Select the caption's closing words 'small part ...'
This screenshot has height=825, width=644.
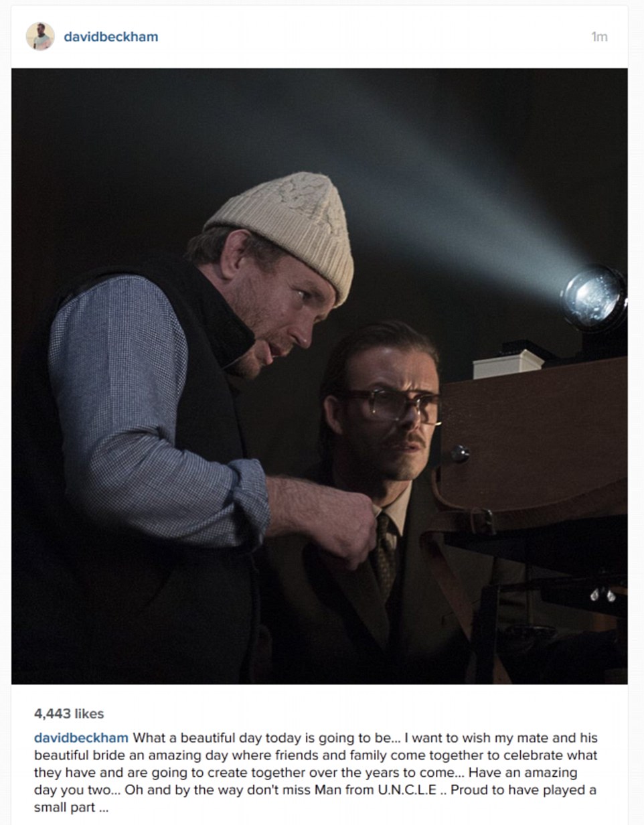pos(71,808)
